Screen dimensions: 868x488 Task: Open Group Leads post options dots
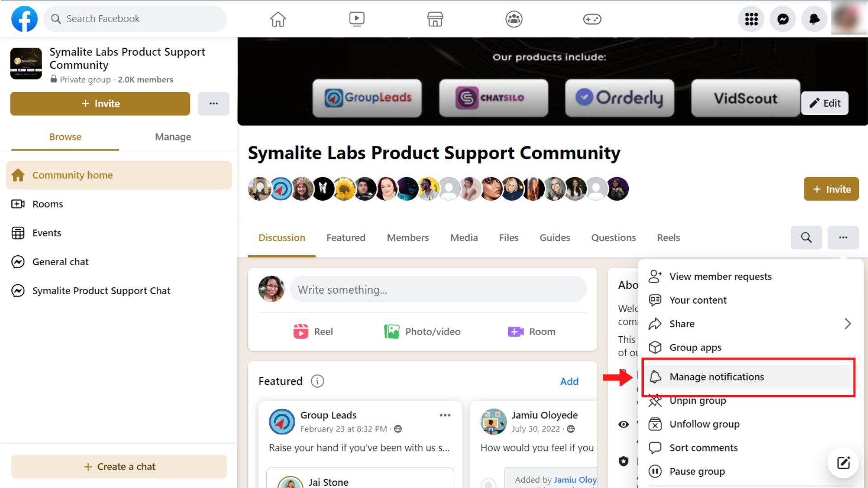tap(445, 415)
